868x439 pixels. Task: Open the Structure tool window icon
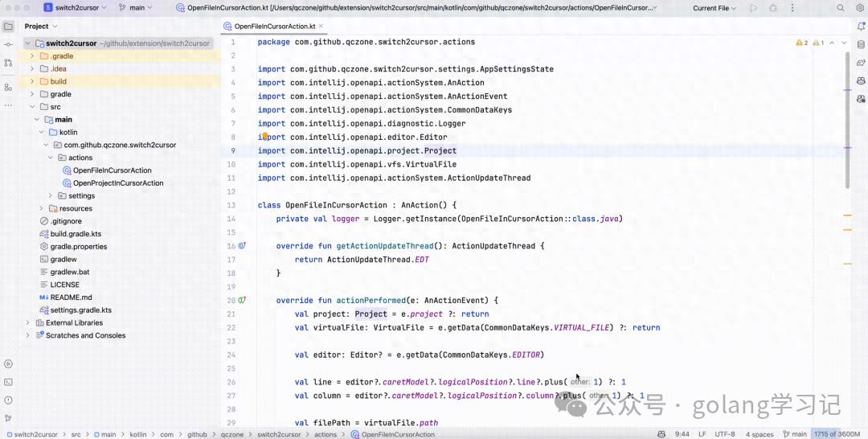coord(8,87)
